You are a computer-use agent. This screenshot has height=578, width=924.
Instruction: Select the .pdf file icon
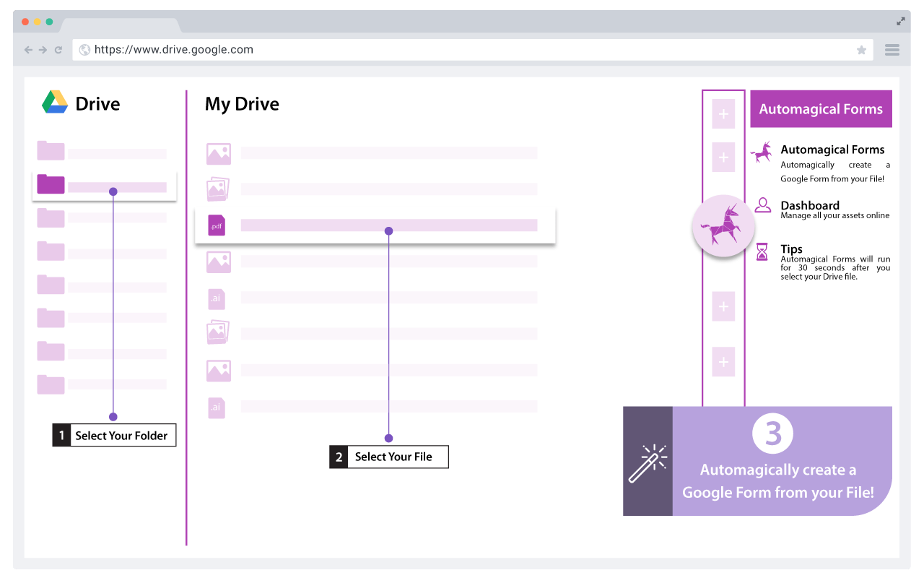[217, 225]
